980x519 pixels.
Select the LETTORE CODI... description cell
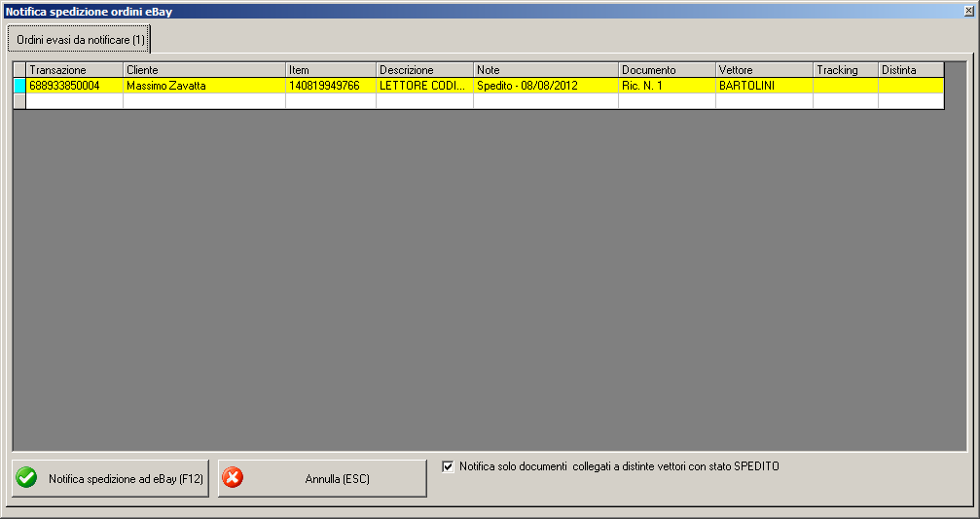click(x=424, y=86)
